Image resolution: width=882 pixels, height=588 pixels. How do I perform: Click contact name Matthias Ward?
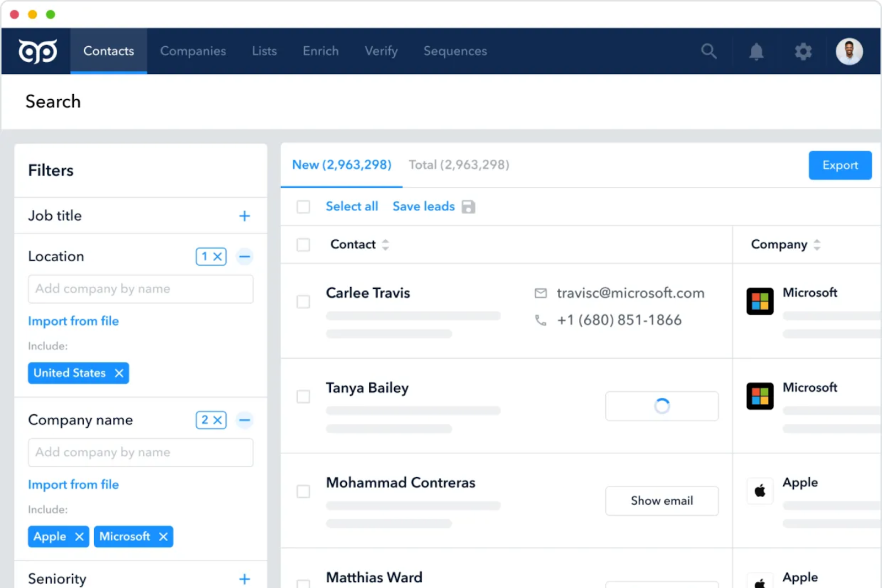pos(374,578)
